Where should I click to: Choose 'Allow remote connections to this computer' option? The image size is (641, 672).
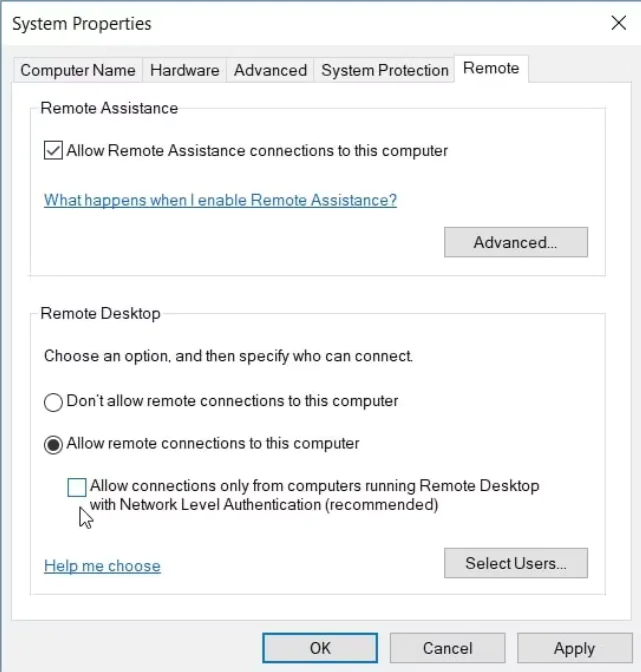pyautogui.click(x=53, y=444)
